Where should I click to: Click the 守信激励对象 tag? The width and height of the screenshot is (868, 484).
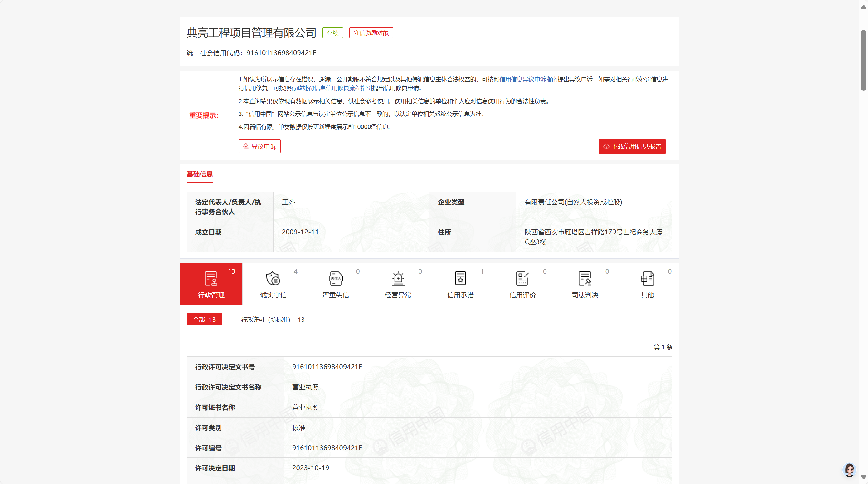[371, 33]
